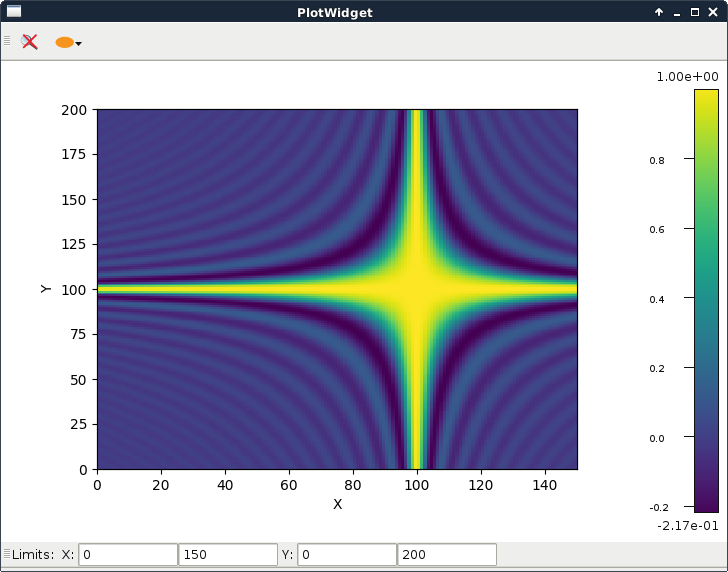
Task: Click the bright yellow center of the image
Action: [417, 289]
